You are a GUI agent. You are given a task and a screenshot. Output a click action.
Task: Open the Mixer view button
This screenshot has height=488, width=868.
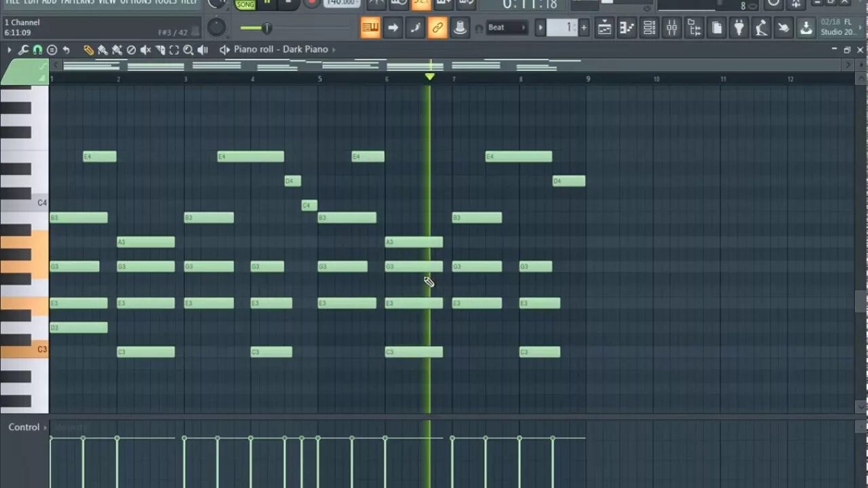(x=671, y=28)
